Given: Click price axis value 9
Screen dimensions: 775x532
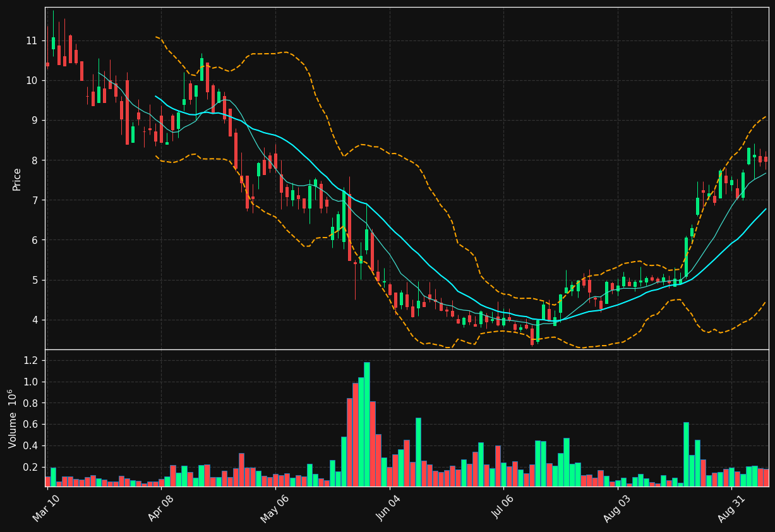Looking at the screenshot, I should [35, 120].
